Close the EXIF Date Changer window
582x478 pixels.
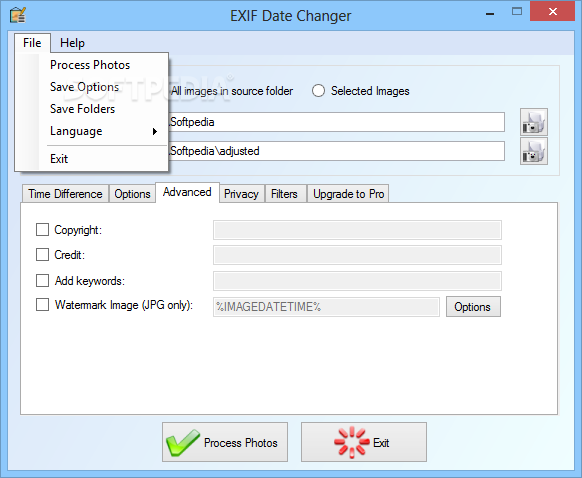tap(553, 12)
